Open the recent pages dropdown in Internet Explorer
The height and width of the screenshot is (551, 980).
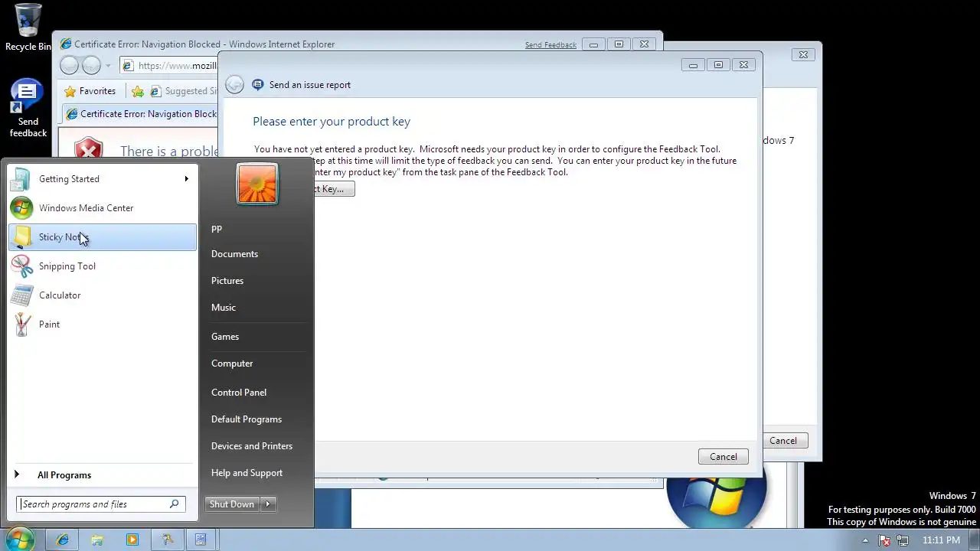(x=108, y=66)
